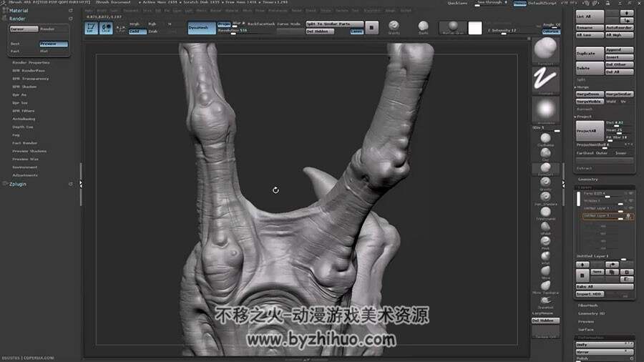644x362 pixels.
Task: Open the Environment menu item
Action: 25,167
